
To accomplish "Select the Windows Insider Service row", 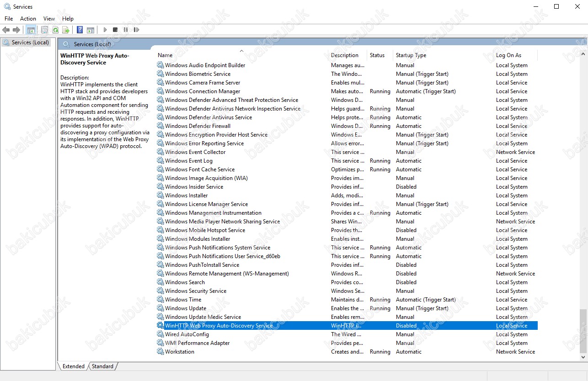I will pos(347,187).
